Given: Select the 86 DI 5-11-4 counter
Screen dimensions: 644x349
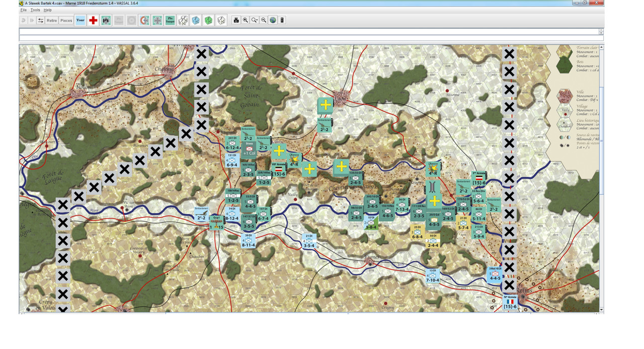Looking at the screenshot, I should (x=478, y=215).
